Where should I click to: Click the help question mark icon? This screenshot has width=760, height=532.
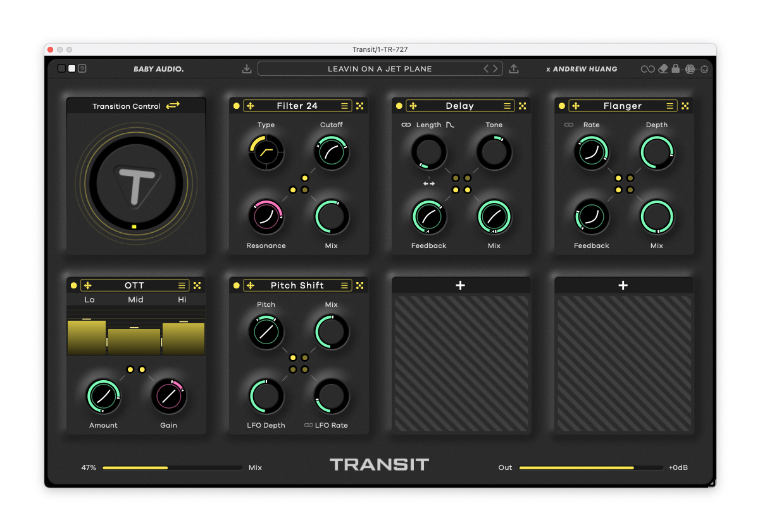coord(82,69)
